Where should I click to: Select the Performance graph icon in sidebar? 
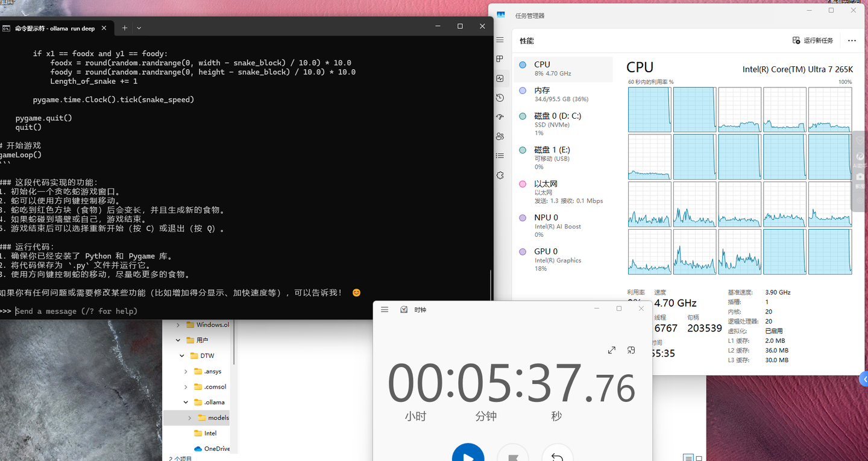point(500,78)
